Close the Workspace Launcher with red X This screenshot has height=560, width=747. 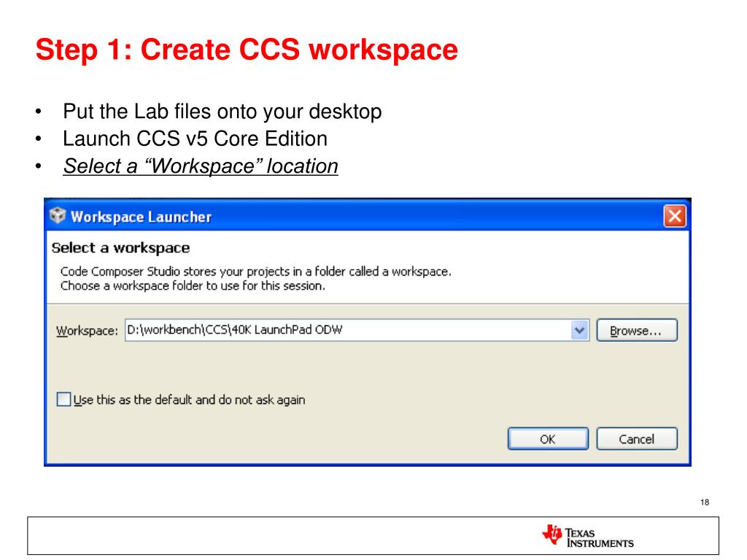tap(675, 216)
